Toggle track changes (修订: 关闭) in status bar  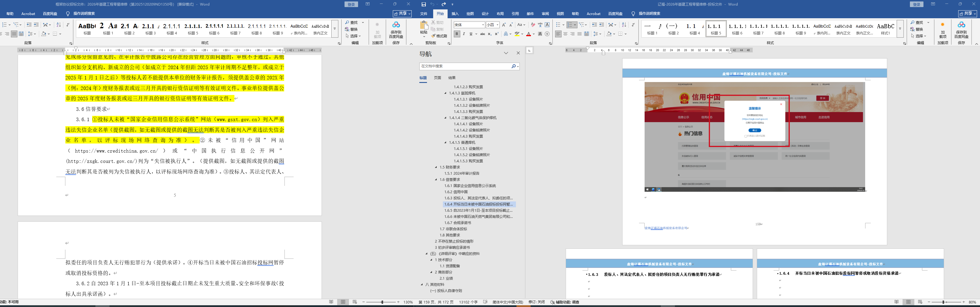[536, 302]
